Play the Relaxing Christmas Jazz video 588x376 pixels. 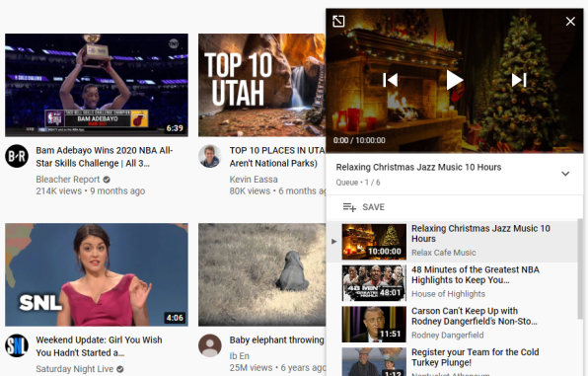click(x=454, y=80)
